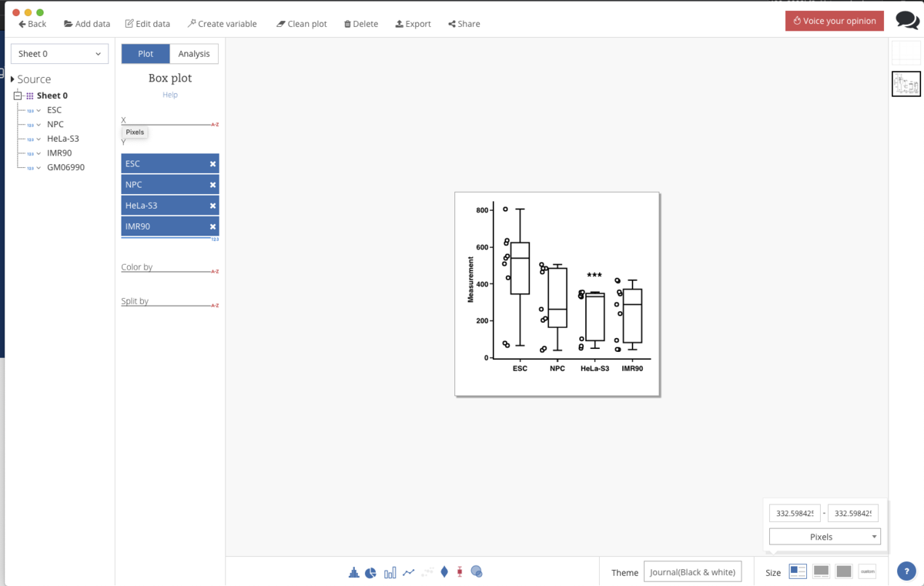Click the Color by variable field
The height and width of the screenshot is (586, 924).
pyautogui.click(x=170, y=267)
